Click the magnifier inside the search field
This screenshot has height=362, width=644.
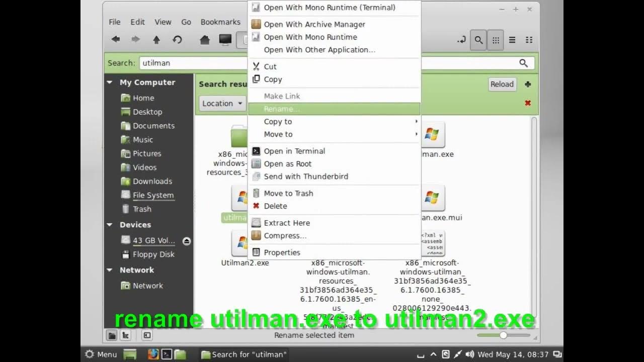(x=524, y=63)
